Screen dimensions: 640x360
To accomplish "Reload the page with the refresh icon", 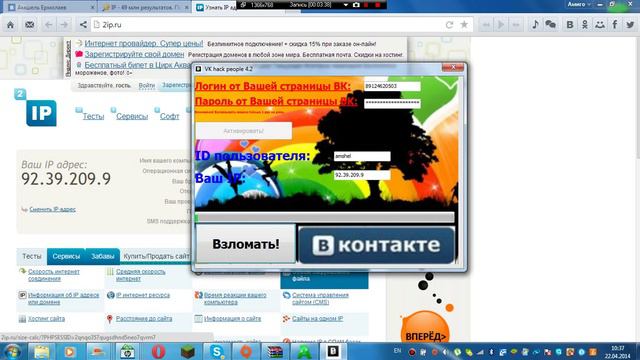I will pos(449,25).
